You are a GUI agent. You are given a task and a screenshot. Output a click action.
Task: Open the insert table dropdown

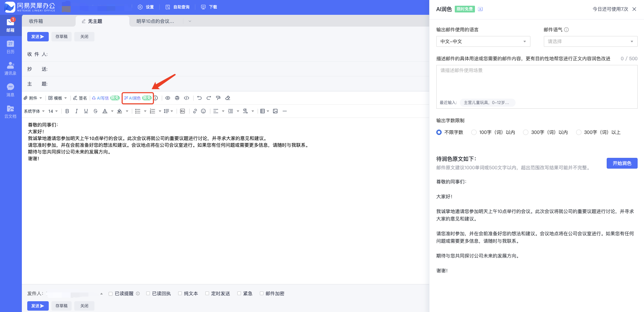(x=265, y=111)
